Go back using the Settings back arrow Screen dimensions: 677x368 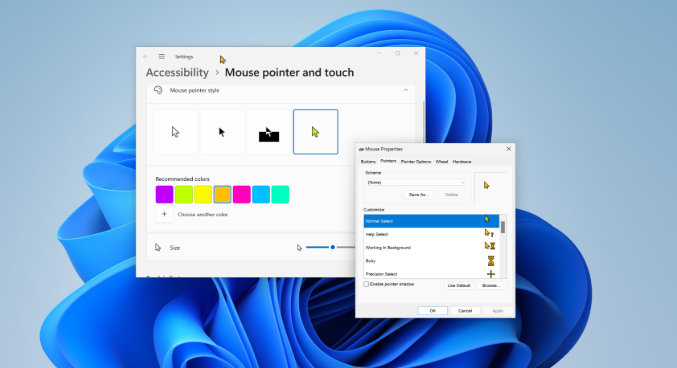pos(146,57)
